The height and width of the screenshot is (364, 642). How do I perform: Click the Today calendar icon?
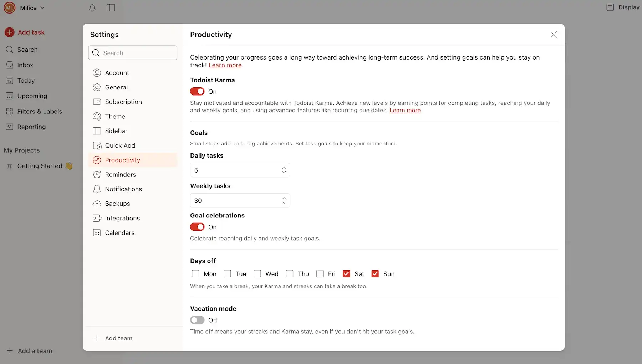10,81
